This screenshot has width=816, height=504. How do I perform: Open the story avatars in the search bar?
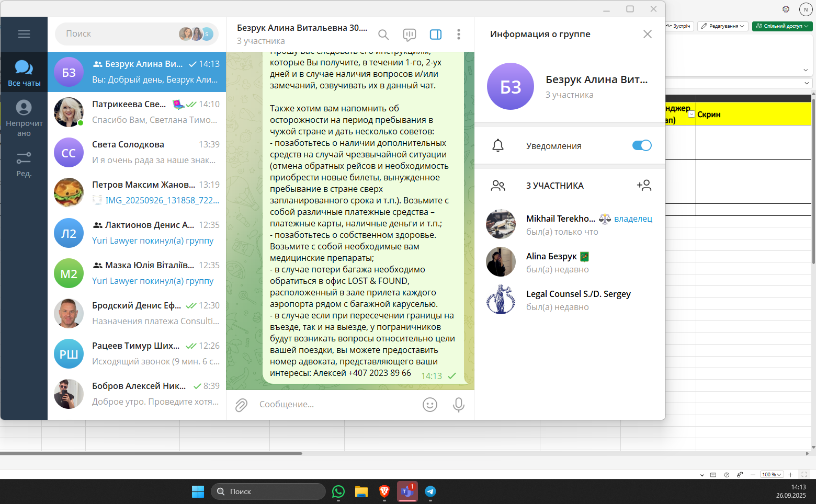[196, 34]
